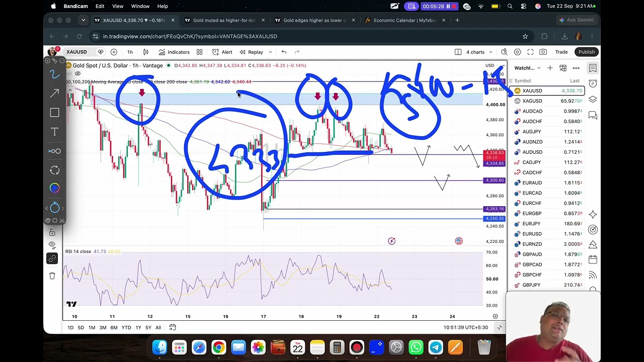Open the Window menu in menu bar
644x362 pixels.
[140, 6]
